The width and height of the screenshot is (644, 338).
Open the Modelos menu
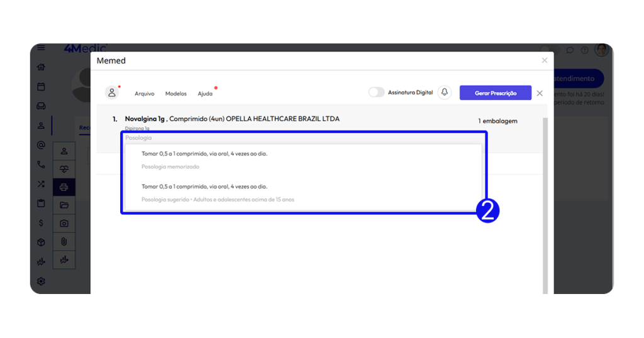[x=175, y=94]
